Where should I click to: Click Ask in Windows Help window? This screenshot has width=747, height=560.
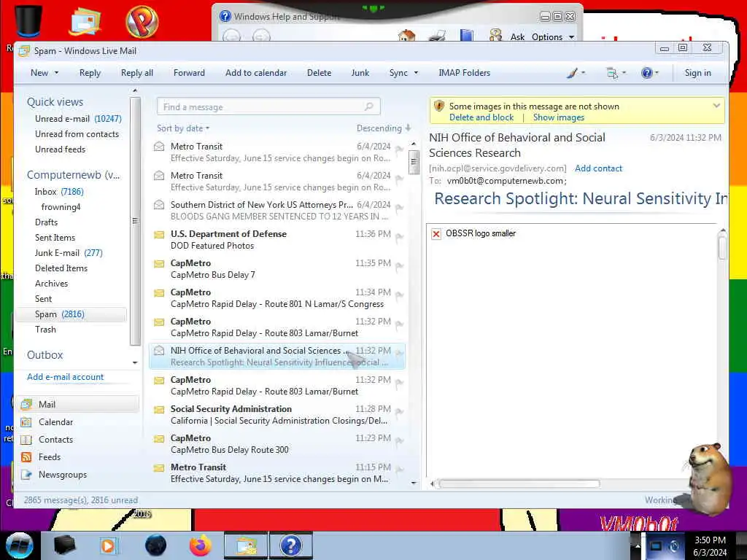point(517,36)
